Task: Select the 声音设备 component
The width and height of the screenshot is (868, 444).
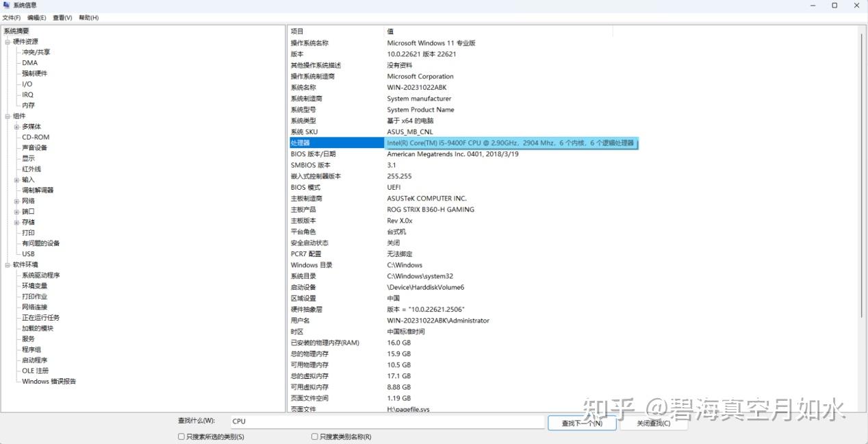Action: pyautogui.click(x=36, y=147)
